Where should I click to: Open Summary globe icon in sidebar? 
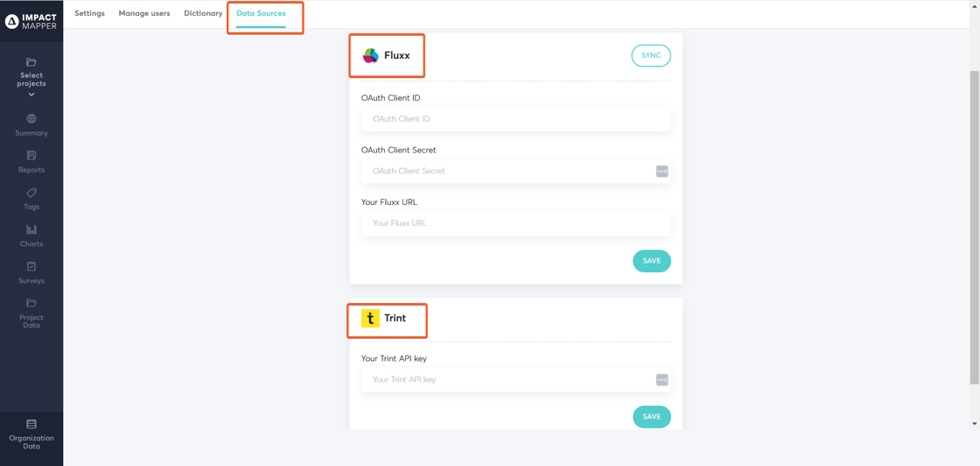pyautogui.click(x=31, y=119)
